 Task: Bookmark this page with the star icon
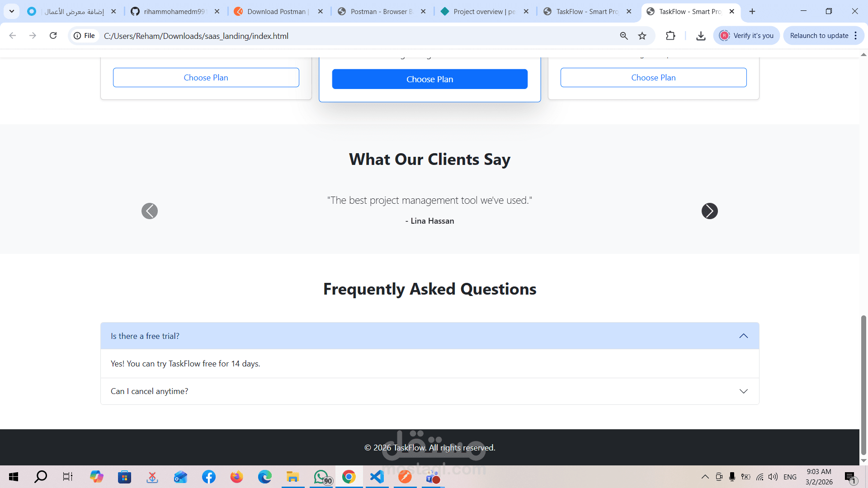click(x=642, y=36)
